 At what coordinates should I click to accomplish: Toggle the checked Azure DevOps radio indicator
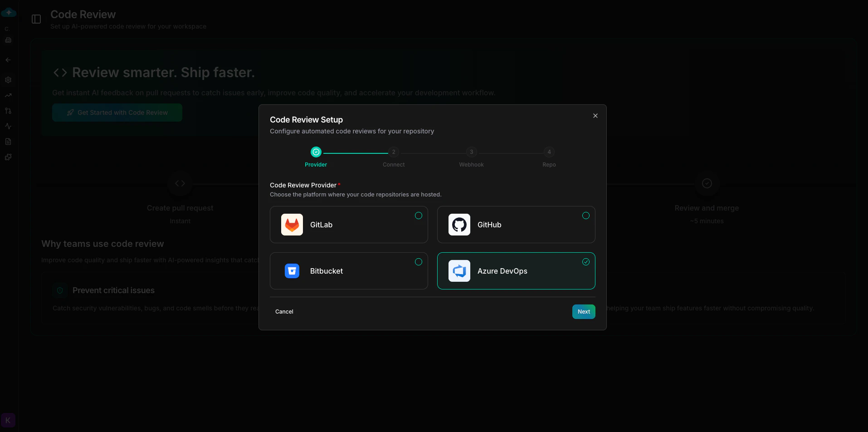click(586, 262)
